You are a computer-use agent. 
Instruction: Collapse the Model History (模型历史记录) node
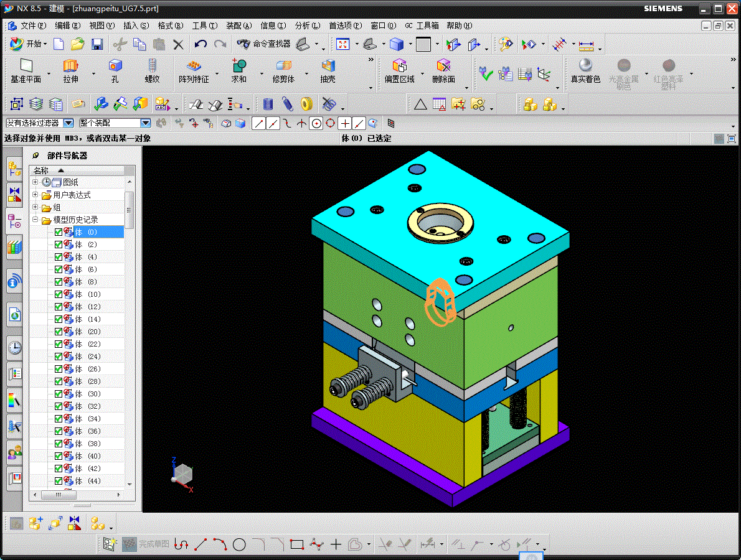35,220
